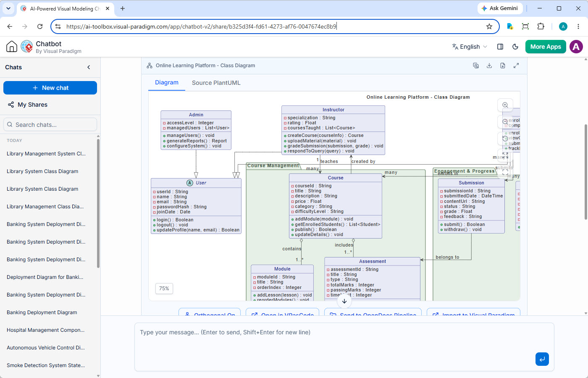The width and height of the screenshot is (588, 378).
Task: Open chat 'Autonomous Vehicle Control Di...'
Action: (x=46, y=348)
